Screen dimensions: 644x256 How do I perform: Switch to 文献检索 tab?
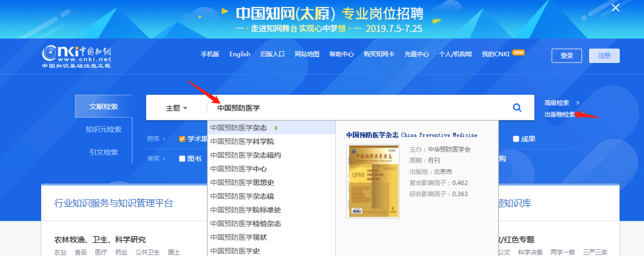[104, 106]
